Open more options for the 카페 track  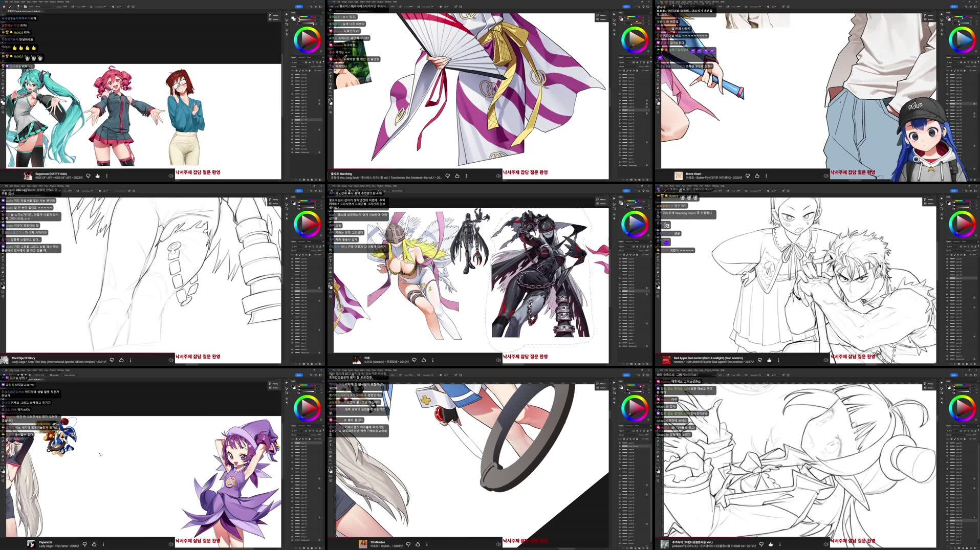(433, 360)
